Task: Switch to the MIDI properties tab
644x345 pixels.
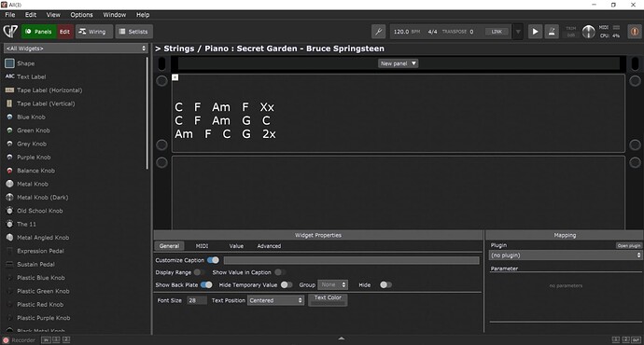Action: tap(202, 246)
